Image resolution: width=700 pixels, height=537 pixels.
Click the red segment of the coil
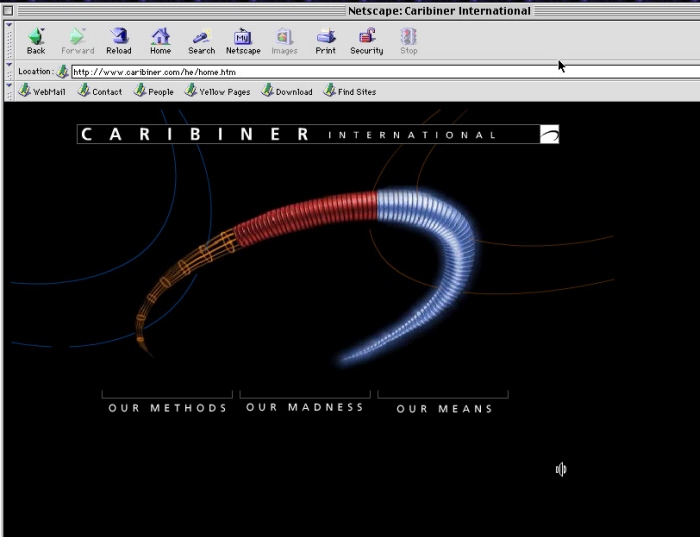[x=308, y=216]
